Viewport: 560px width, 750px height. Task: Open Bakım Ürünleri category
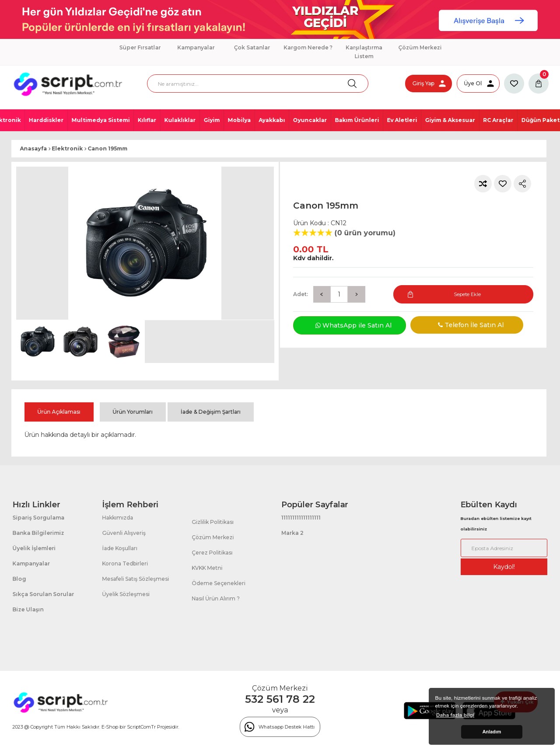pos(357,120)
